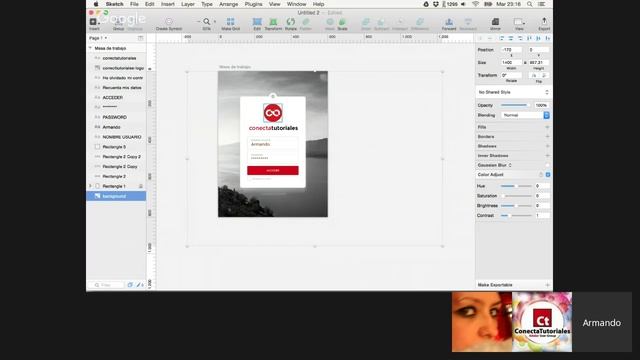
Task: Open the Window menu
Action: [296, 4]
